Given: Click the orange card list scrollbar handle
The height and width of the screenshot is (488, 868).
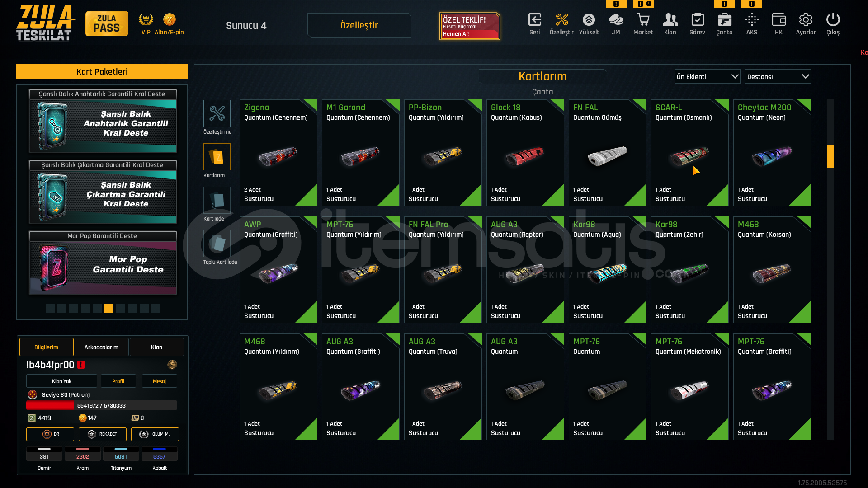Looking at the screenshot, I should click(830, 156).
